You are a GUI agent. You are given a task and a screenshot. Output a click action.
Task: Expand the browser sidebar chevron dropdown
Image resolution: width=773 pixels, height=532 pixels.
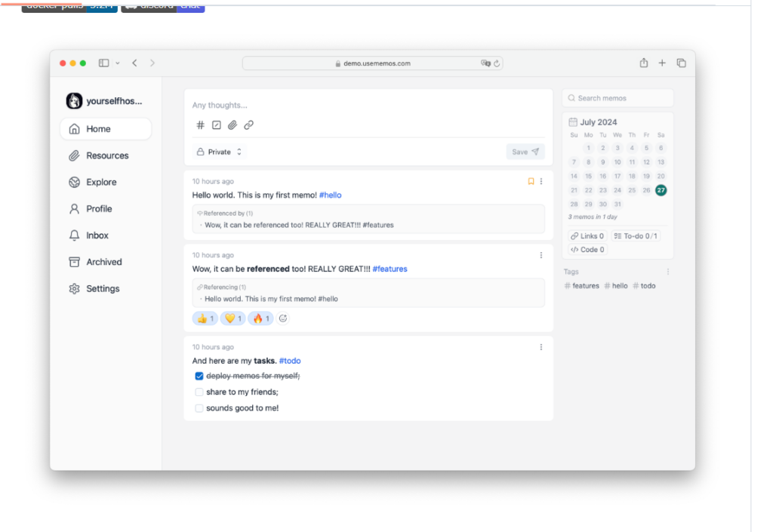(117, 63)
